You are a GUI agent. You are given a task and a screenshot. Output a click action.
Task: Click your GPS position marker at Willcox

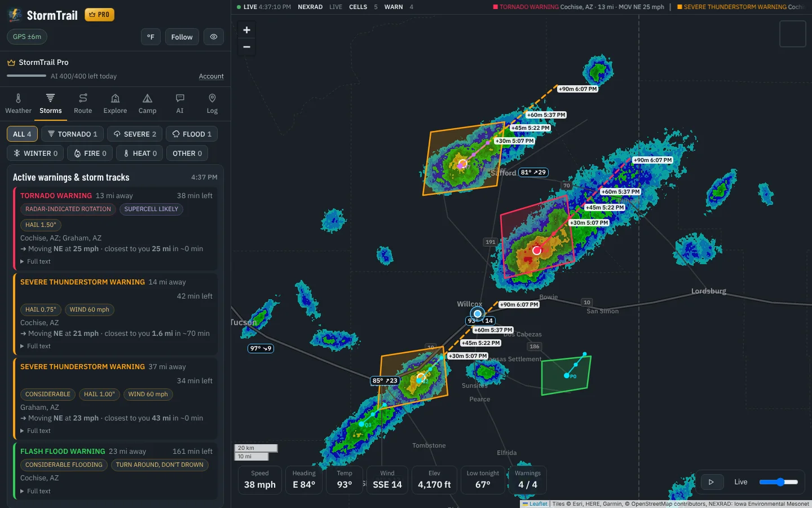(x=478, y=313)
